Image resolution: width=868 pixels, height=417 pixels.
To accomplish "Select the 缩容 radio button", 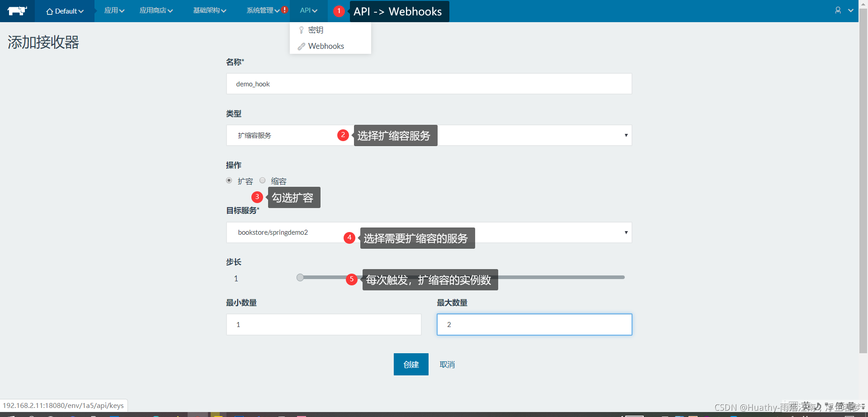I will point(263,180).
